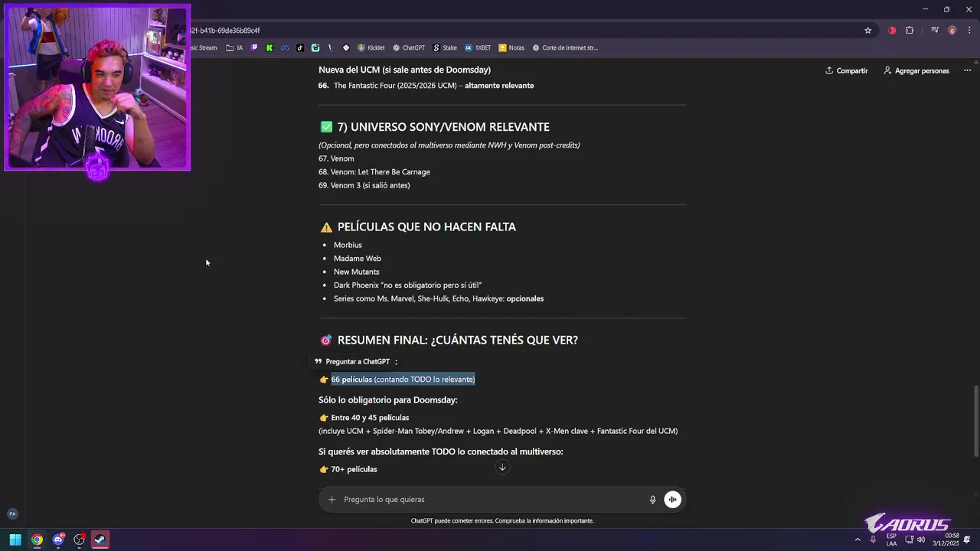Open the notifications bell in tray
Image resolution: width=980 pixels, height=551 pixels.
968,540
